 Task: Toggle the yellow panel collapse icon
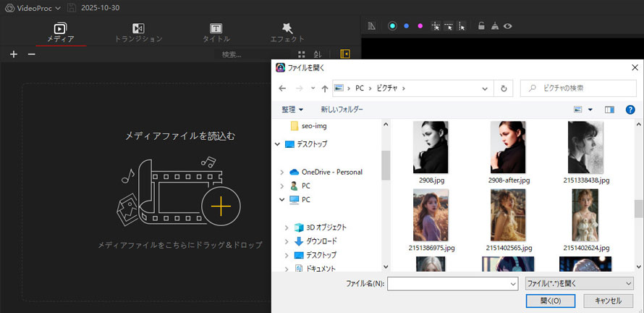[345, 54]
